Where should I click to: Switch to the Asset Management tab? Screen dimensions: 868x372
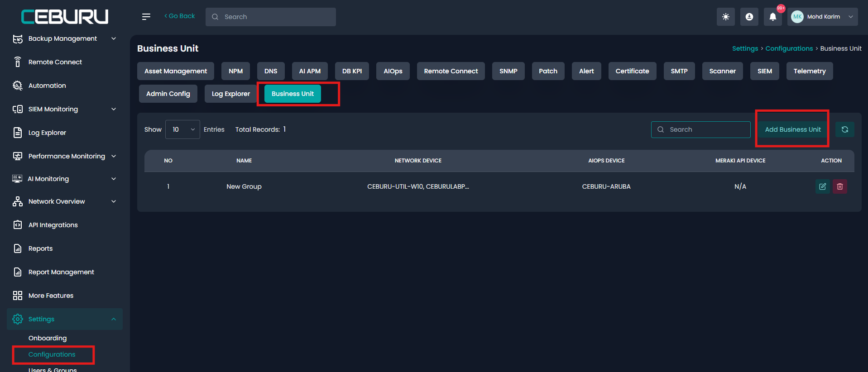click(176, 71)
